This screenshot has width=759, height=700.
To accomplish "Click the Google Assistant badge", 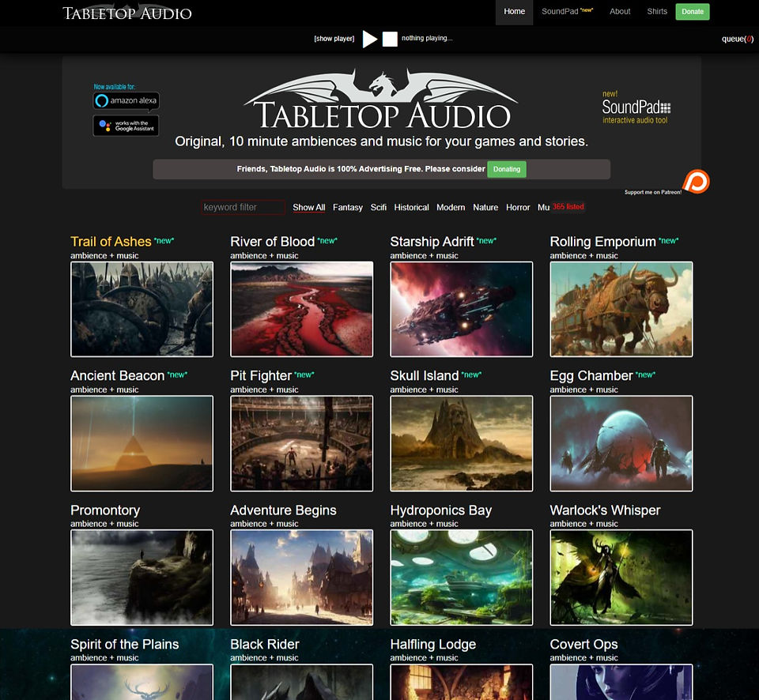I will tap(126, 126).
